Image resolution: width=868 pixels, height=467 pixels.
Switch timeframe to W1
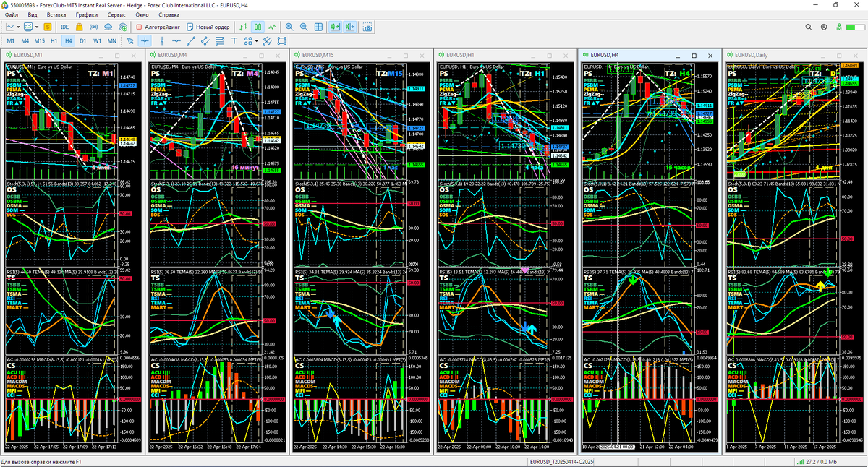(x=97, y=41)
